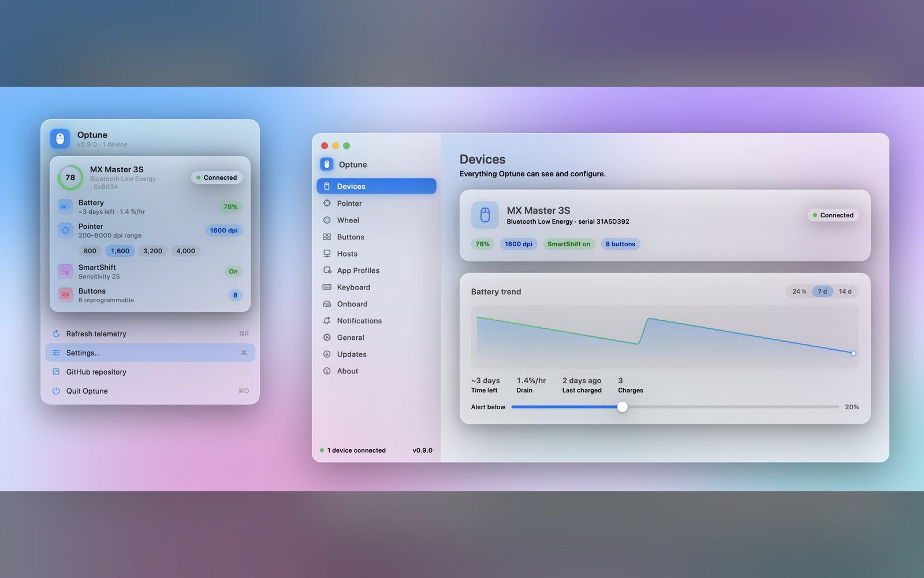Click the 78% tag in Devices card
The image size is (924, 578).
[483, 244]
